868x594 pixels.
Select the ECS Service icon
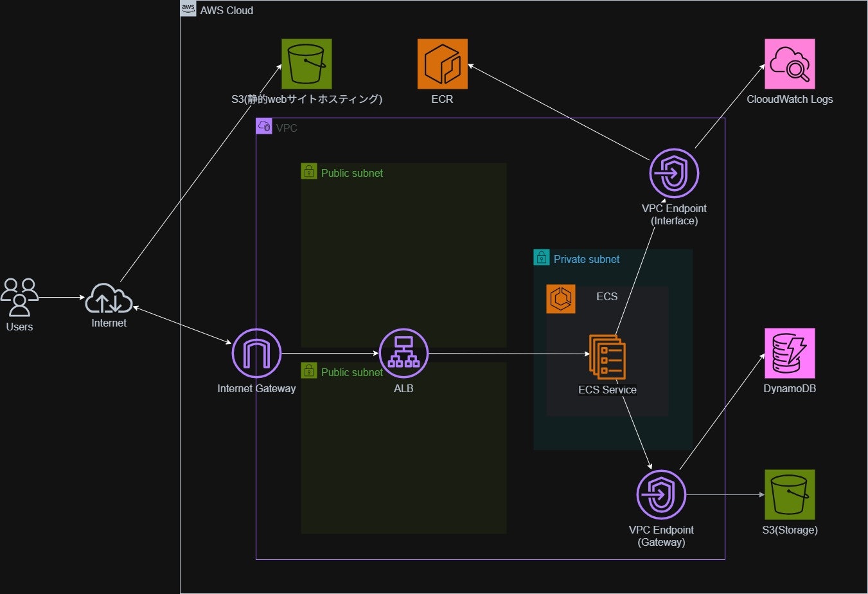click(607, 358)
